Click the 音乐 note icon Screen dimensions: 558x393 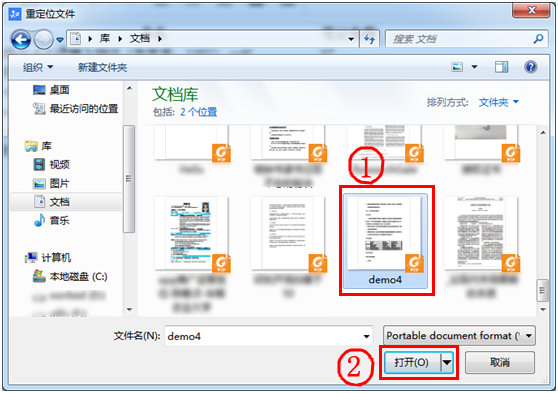[x=39, y=220]
